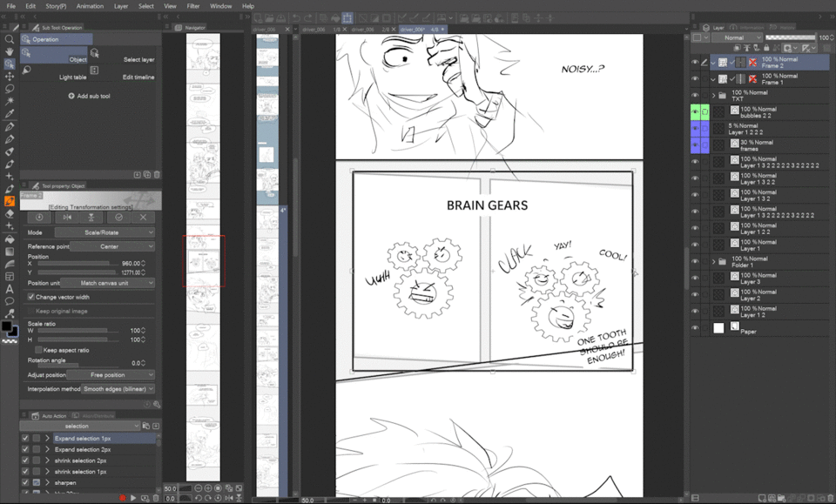836x504 pixels.
Task: Select the Eyedropper tool
Action: pyautogui.click(x=9, y=113)
